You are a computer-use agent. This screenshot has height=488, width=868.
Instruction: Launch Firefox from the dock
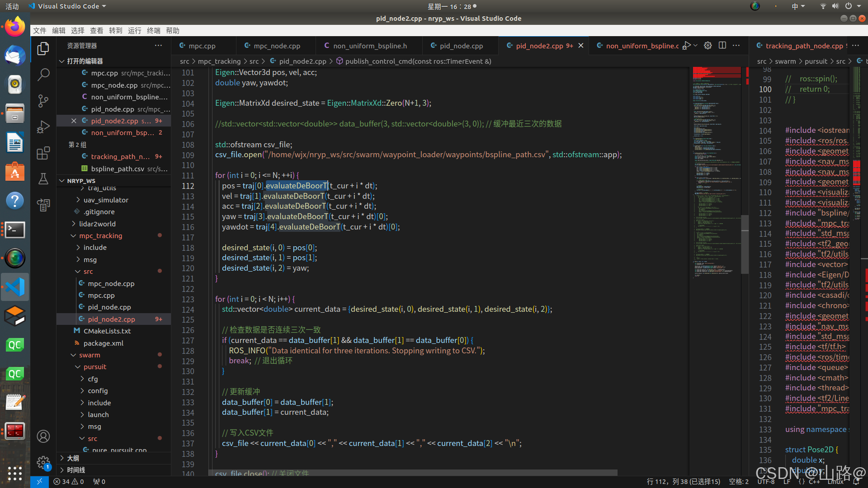click(x=15, y=27)
